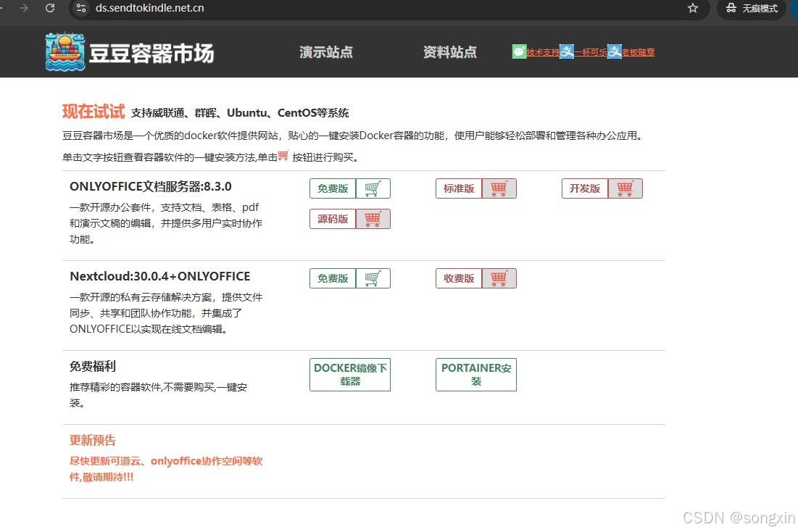Click the 源码版 button
The width and height of the screenshot is (798, 532).
point(333,219)
